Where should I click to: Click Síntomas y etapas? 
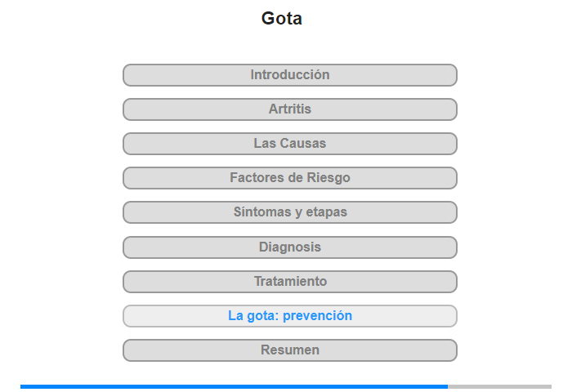coord(289,212)
